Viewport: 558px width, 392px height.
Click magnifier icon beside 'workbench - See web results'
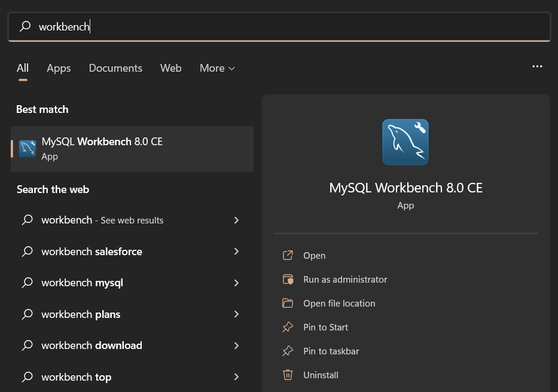[27, 220]
